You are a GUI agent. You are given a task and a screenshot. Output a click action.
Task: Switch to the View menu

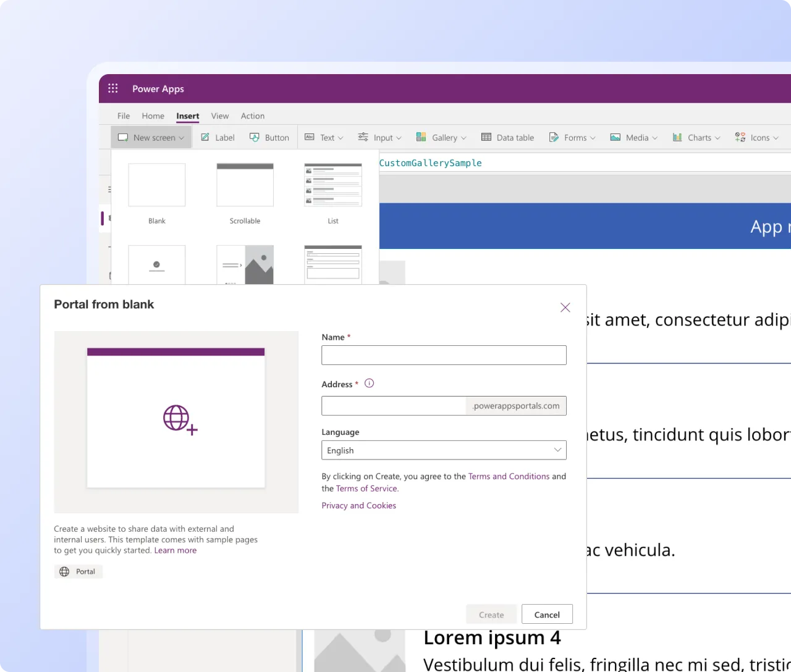click(x=219, y=115)
